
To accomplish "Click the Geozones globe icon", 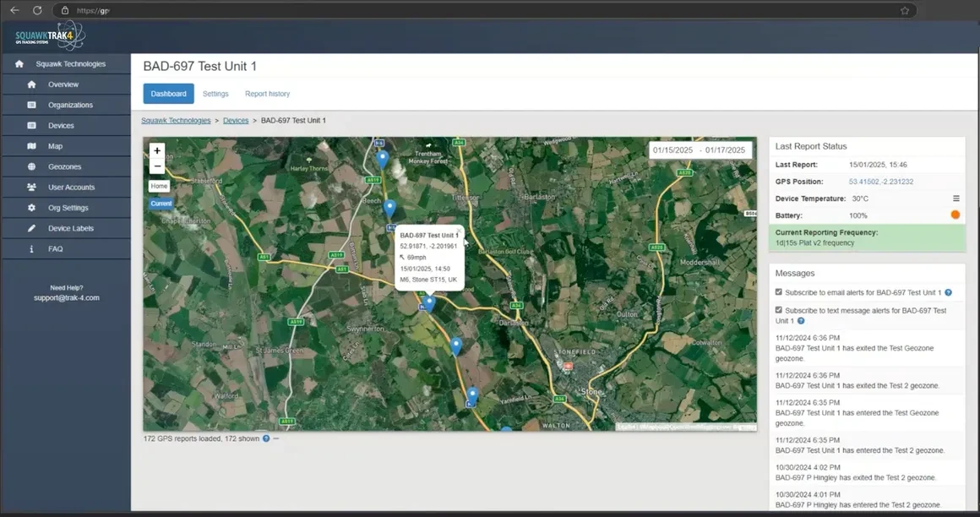I will point(32,167).
